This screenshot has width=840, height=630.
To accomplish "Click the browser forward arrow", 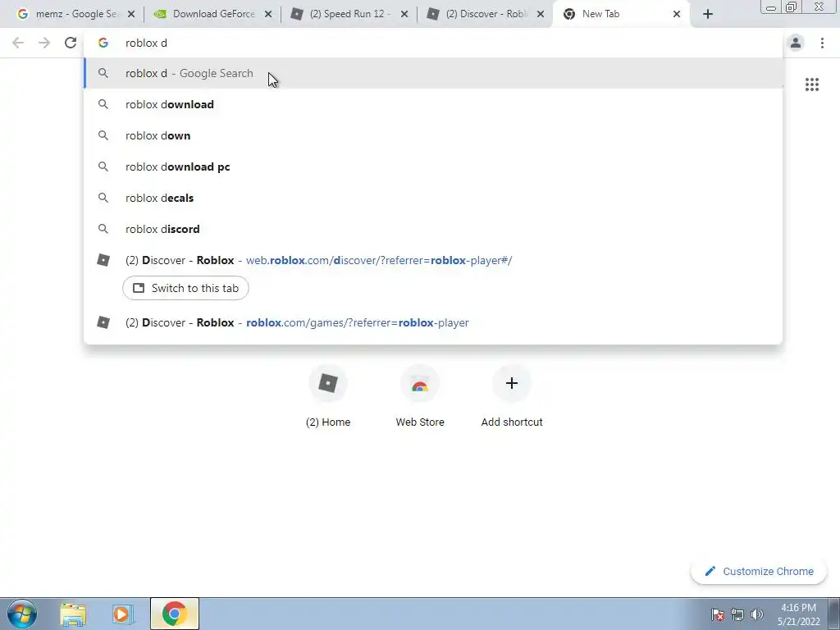I will [44, 43].
